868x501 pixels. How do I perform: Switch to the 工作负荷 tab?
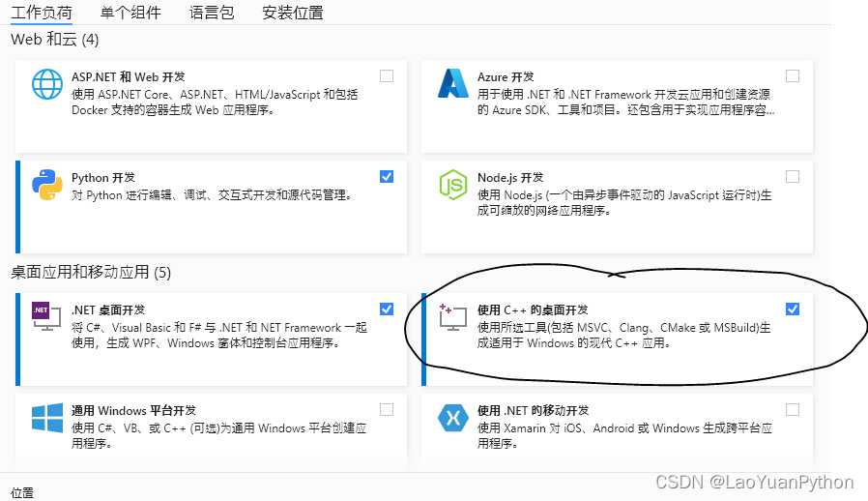(42, 13)
